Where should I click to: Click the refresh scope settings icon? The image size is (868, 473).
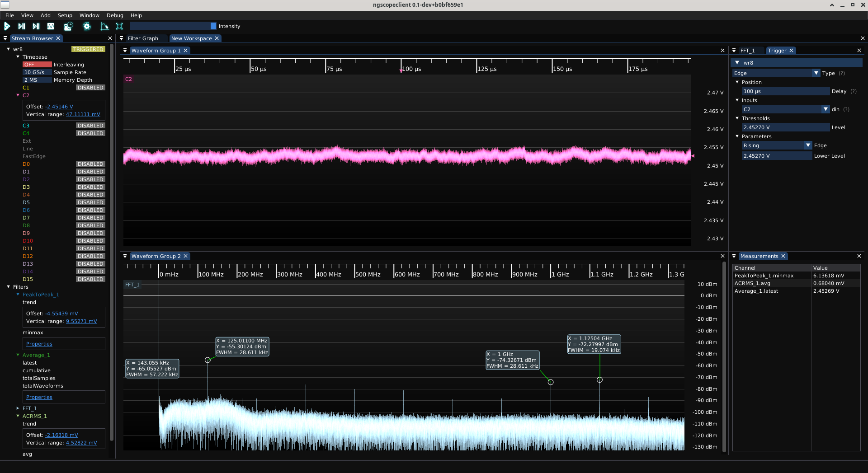coord(87,26)
